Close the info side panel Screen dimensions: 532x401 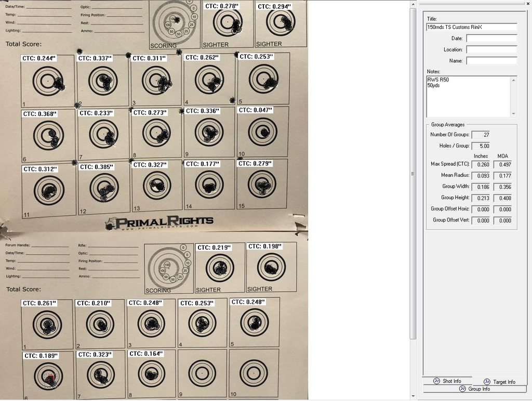tap(528, 3)
